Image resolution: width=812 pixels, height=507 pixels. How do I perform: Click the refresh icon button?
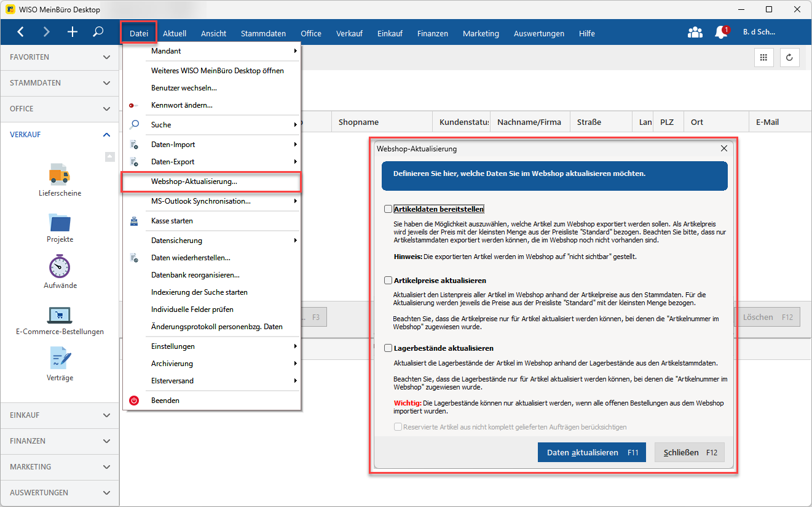click(x=790, y=57)
